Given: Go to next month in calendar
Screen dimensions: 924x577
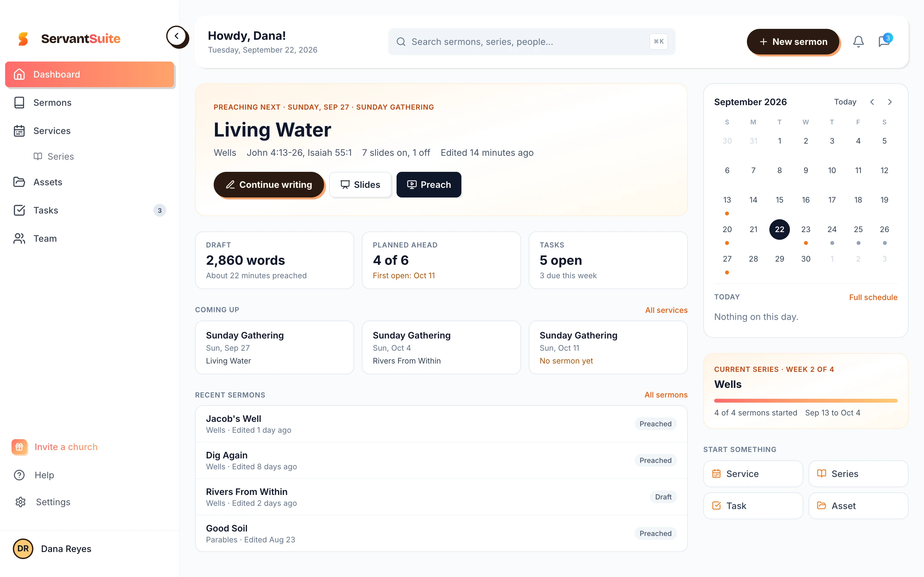Looking at the screenshot, I should pyautogui.click(x=890, y=102).
